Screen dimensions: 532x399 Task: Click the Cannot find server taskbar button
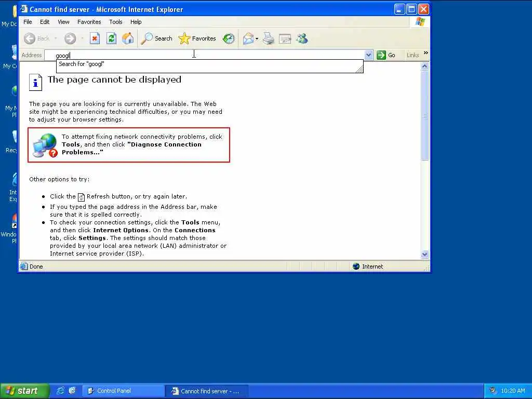[207, 391]
